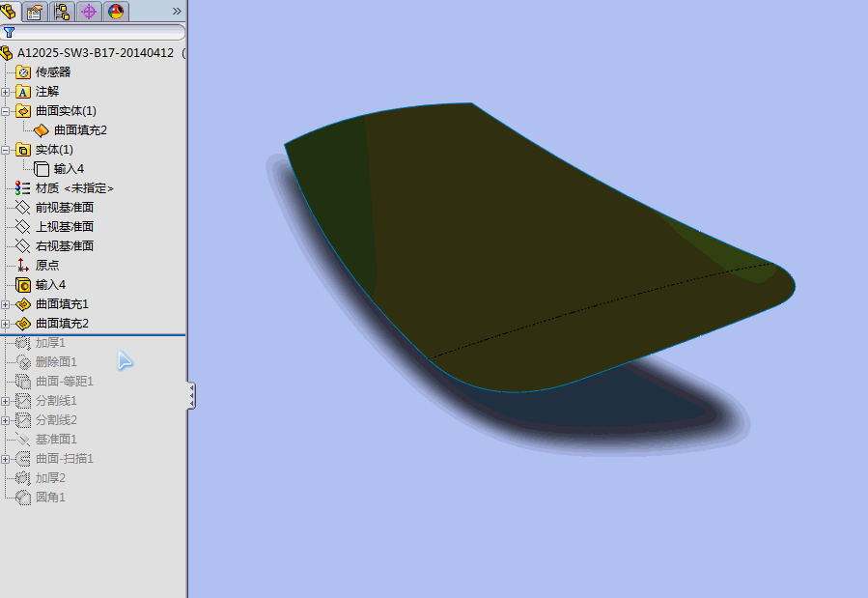Select the 原点 origin icon
Screen dimensions: 868x598
(x=23, y=266)
